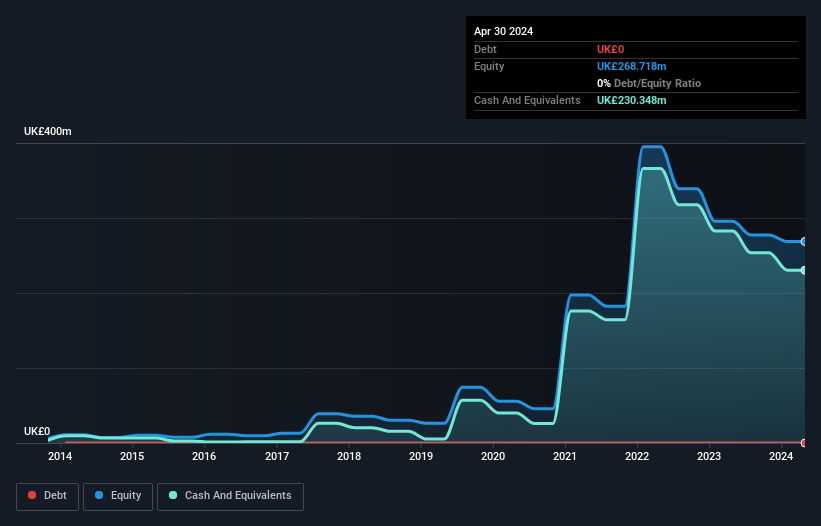
Task: Click the 2020 axis label
Action: (493, 456)
